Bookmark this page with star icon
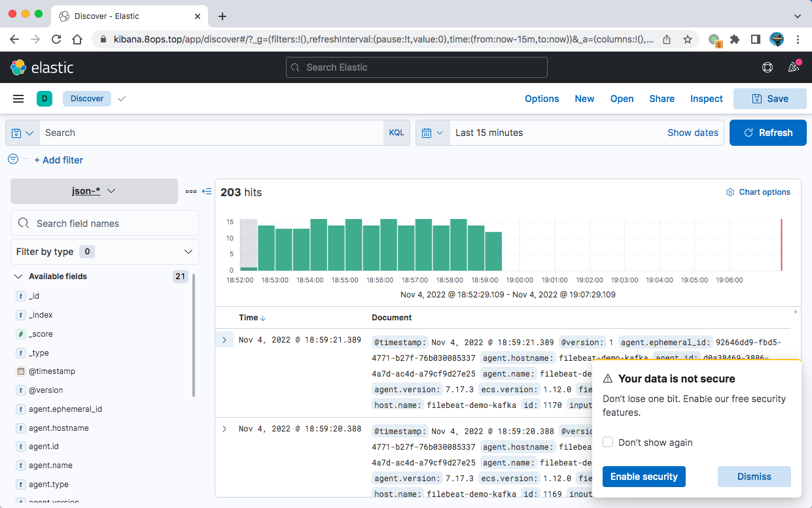 688,39
